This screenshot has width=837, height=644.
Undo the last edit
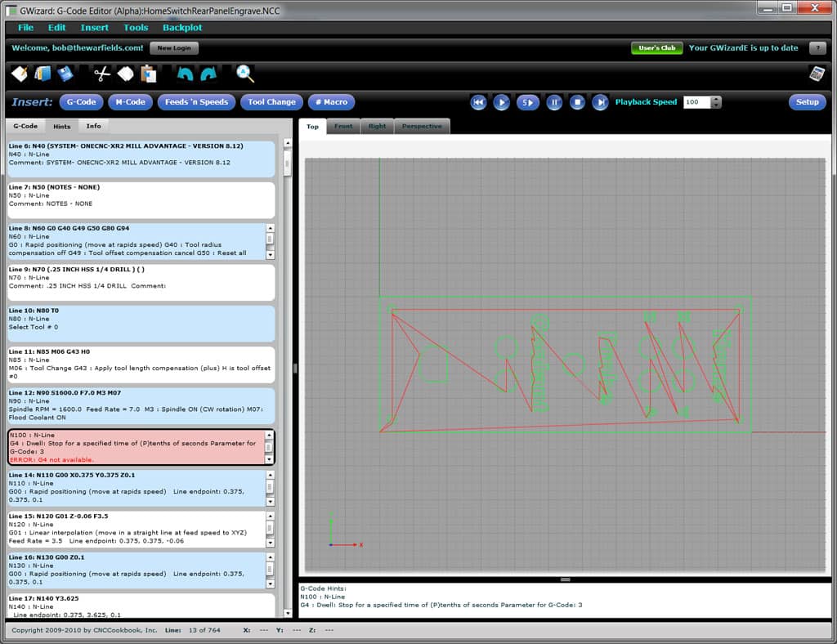[184, 74]
